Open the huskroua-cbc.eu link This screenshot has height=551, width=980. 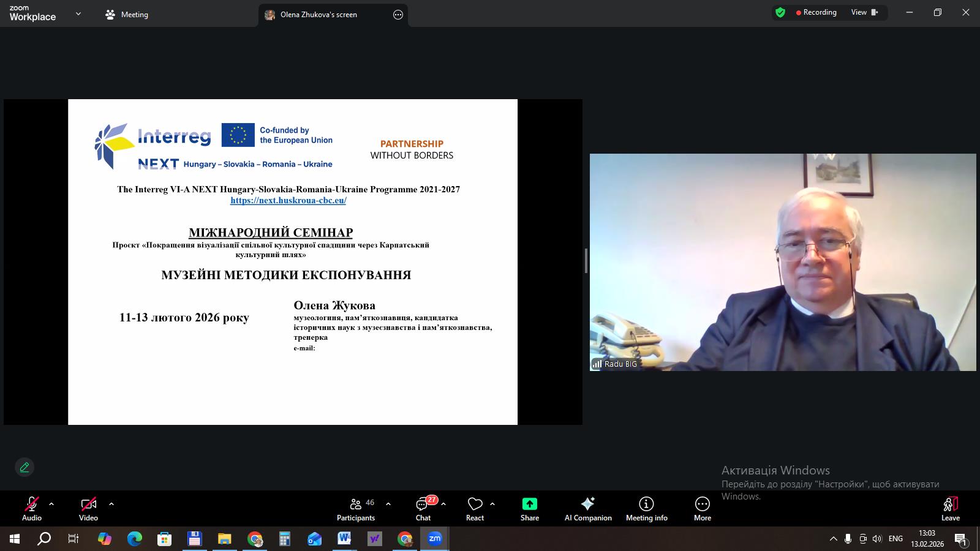(x=288, y=200)
